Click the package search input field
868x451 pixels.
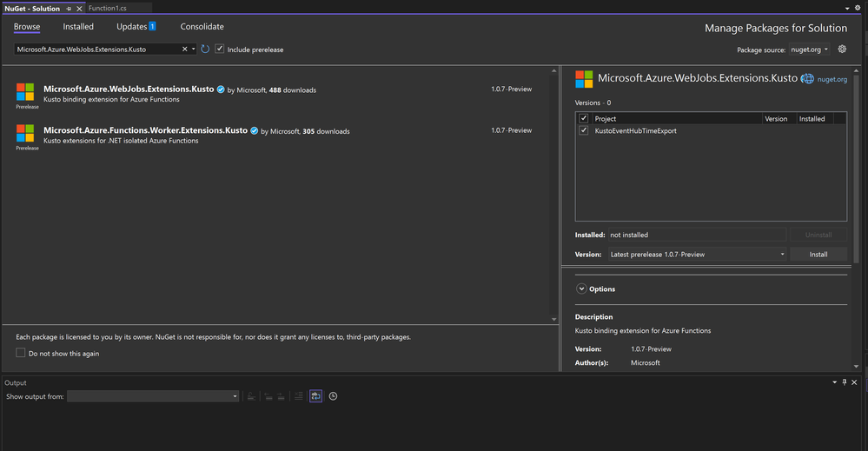click(x=96, y=50)
